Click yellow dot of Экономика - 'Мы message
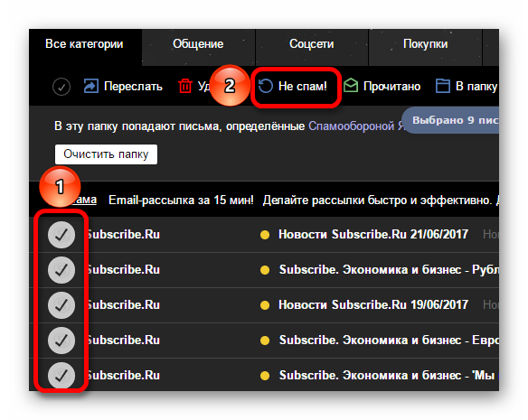Viewport: 528px width, 420px height. [265, 376]
